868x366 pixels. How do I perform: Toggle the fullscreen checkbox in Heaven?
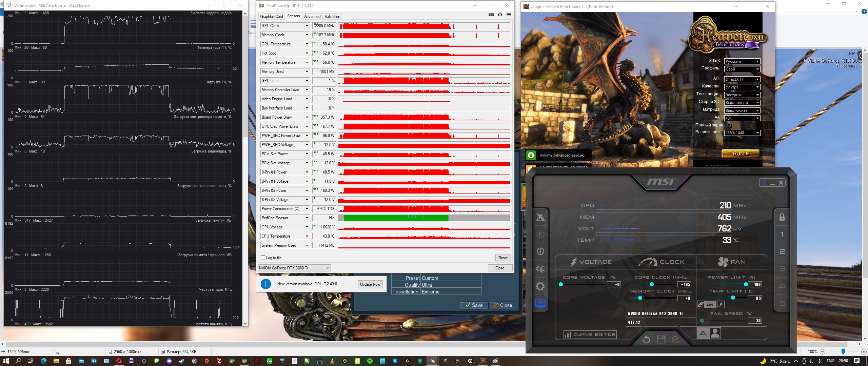(730, 126)
